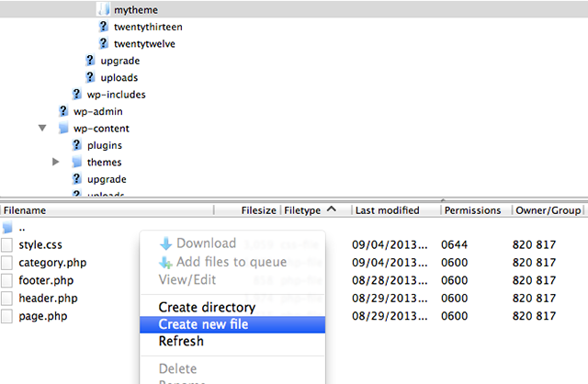The image size is (588, 384).
Task: Select the footer.php filename
Action: coord(46,280)
